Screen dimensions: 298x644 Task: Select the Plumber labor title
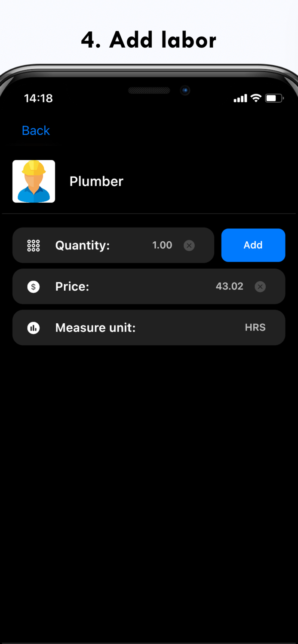click(96, 181)
